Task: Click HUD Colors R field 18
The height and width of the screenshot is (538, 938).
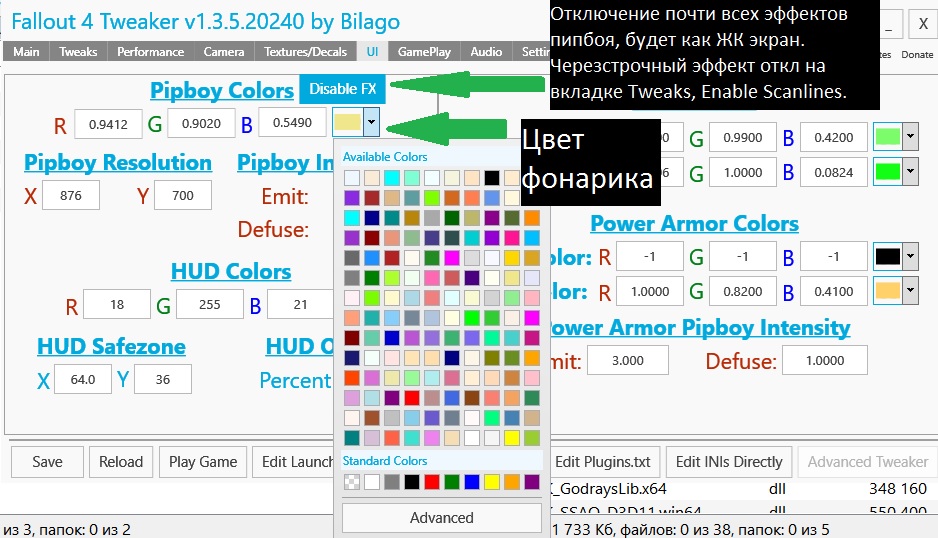Action: (117, 304)
